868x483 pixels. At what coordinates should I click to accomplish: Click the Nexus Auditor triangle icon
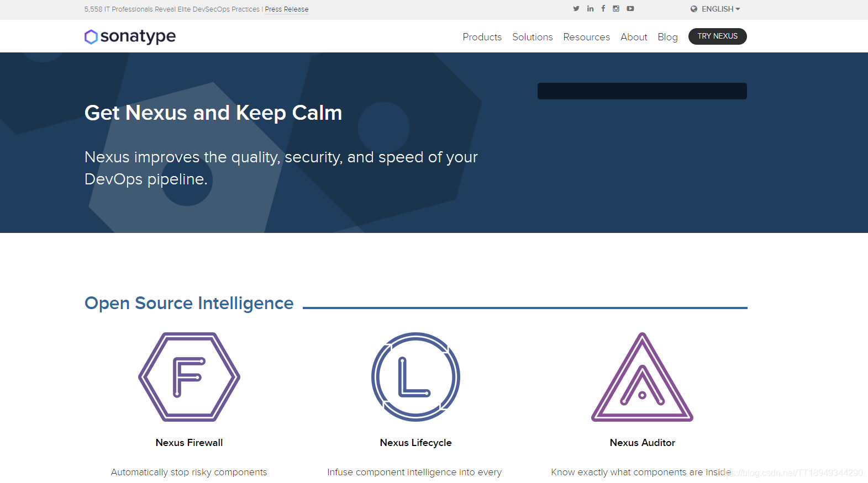(642, 377)
